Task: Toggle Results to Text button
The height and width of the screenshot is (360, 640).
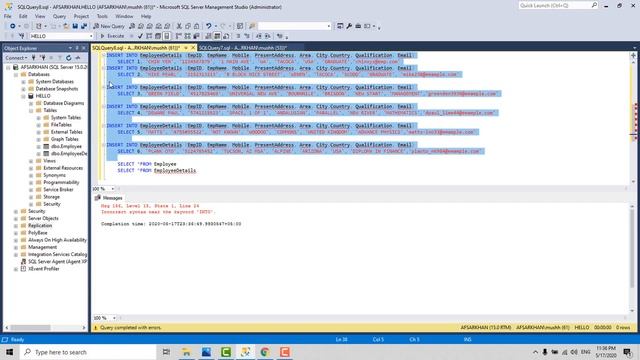Action: 209,36
